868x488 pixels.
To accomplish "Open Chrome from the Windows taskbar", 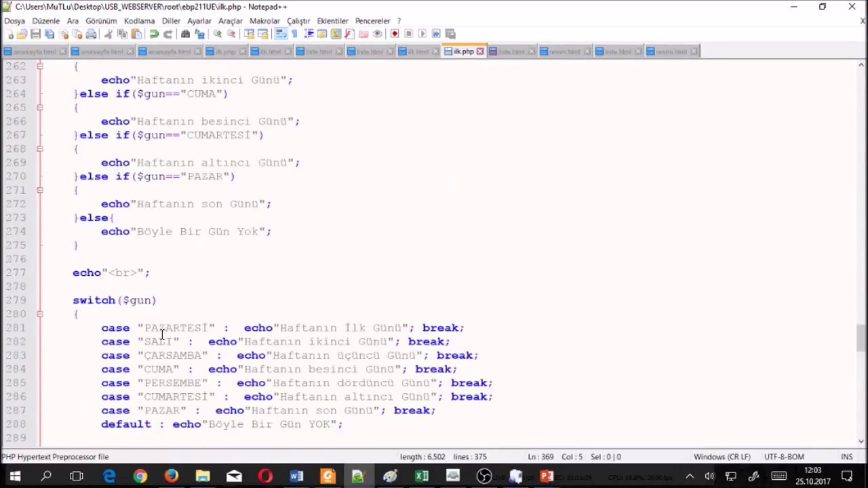I will 140,476.
